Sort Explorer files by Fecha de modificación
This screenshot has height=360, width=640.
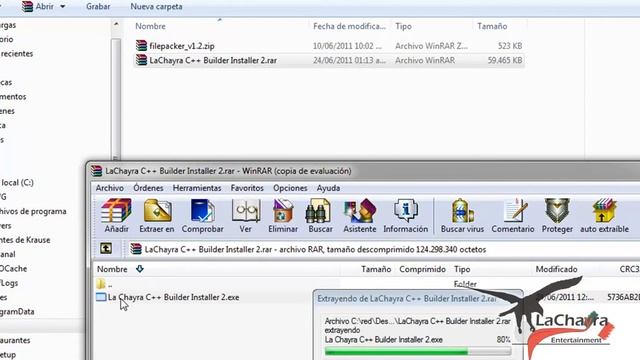point(349,26)
